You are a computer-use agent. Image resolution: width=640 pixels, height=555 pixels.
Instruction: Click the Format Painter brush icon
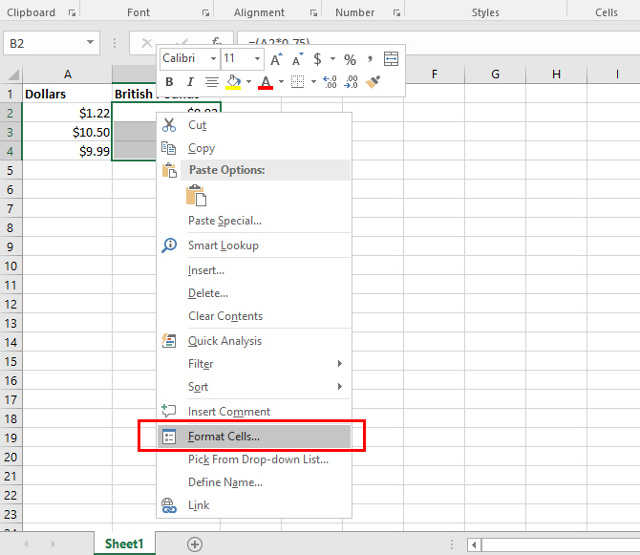click(373, 82)
